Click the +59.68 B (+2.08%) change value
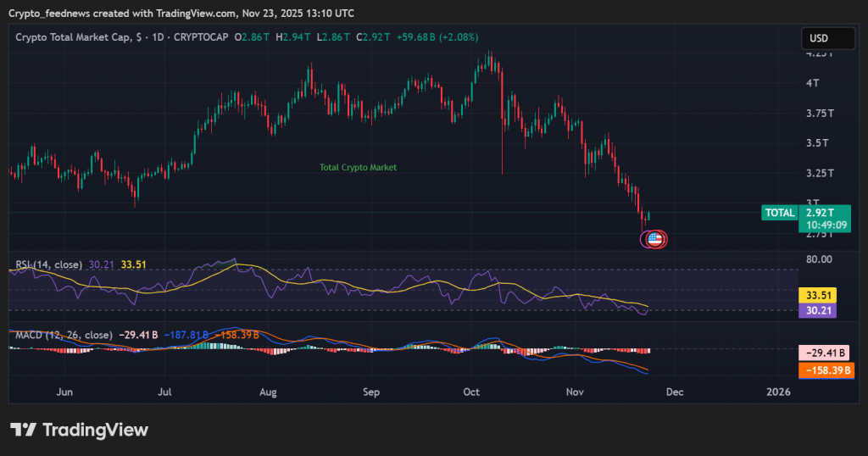 (x=437, y=37)
